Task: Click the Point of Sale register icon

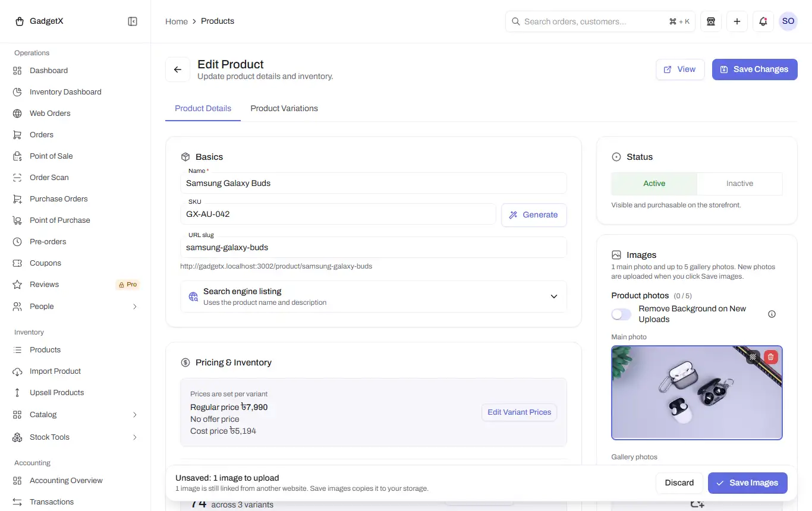Action: (17, 156)
